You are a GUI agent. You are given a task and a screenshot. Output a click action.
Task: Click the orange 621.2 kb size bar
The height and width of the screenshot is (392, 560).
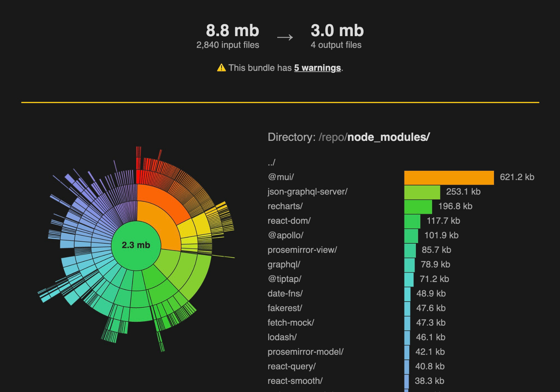pos(449,178)
